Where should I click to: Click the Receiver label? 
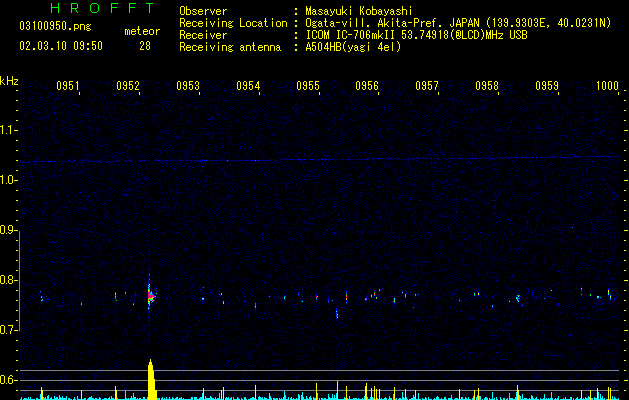(x=203, y=35)
